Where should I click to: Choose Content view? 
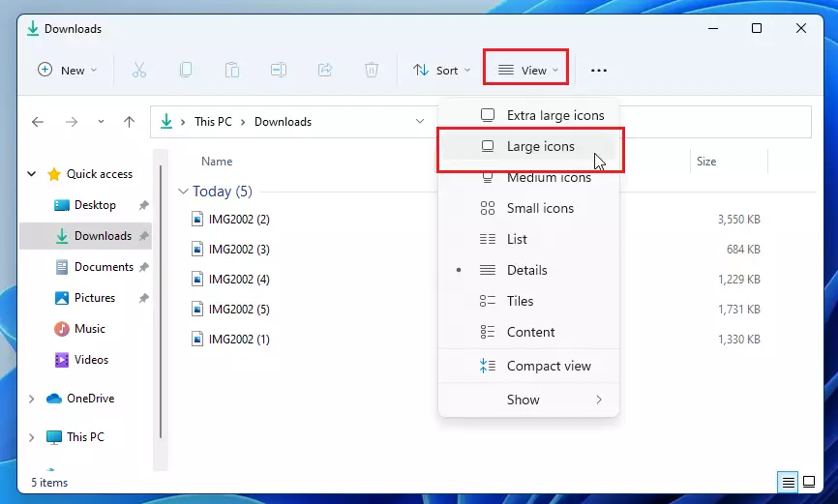pyautogui.click(x=528, y=333)
